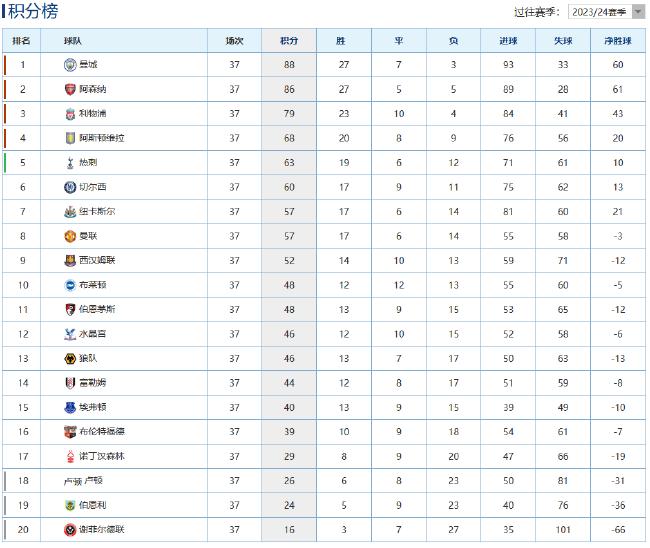The image size is (650, 548).
Task: Click the Arsenal (阿森纳) club crest
Action: (x=70, y=89)
